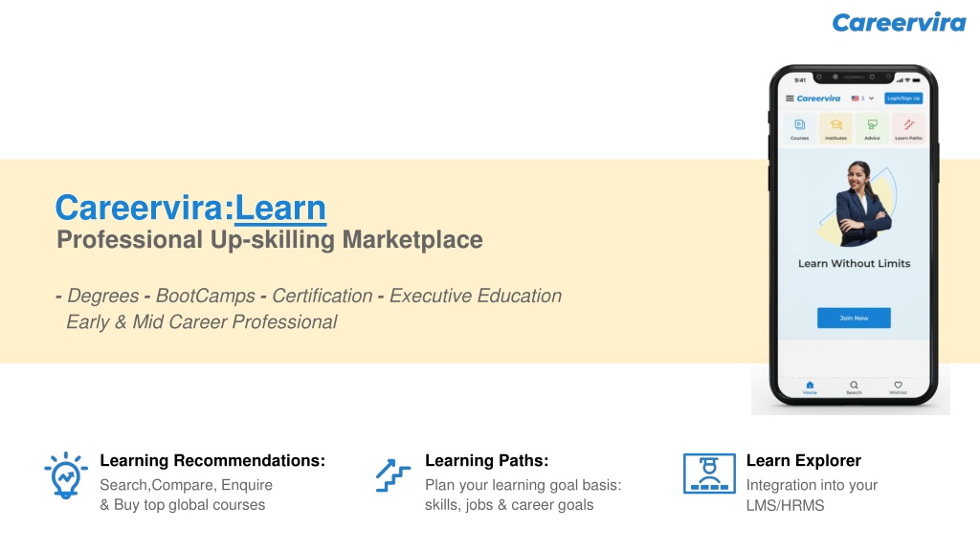Click the Learning Recommendations lightbulb icon

tap(66, 475)
